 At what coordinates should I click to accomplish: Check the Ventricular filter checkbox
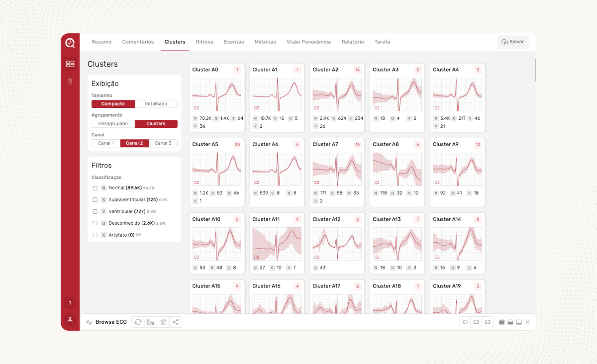pos(95,211)
